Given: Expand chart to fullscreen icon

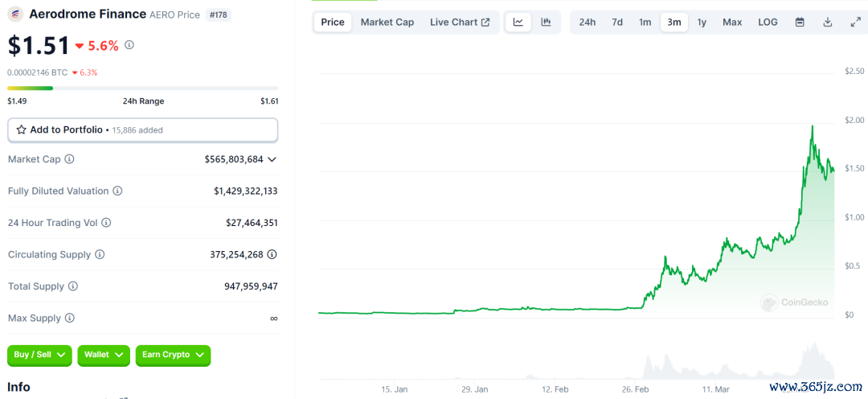Looking at the screenshot, I should [855, 23].
